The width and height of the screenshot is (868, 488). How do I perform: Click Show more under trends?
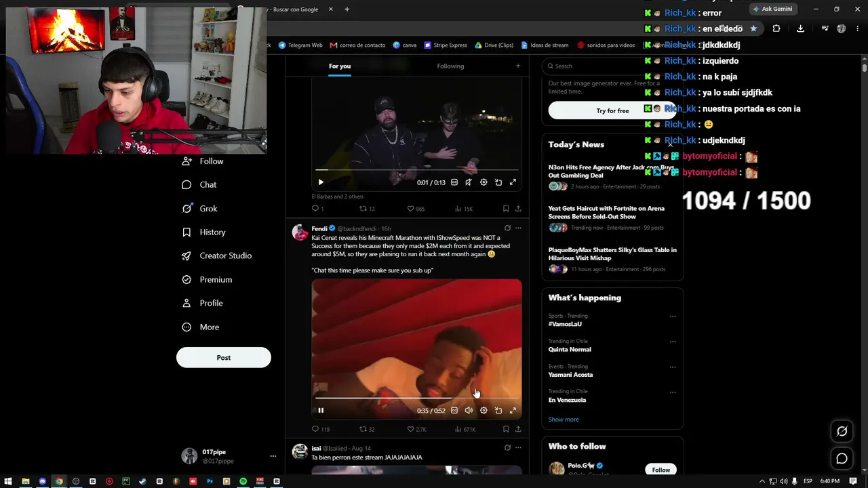point(564,420)
